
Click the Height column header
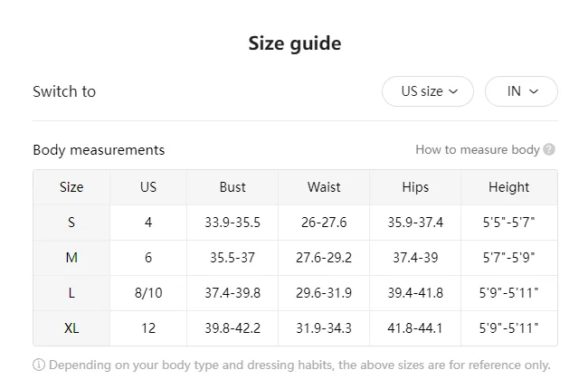coord(508,187)
